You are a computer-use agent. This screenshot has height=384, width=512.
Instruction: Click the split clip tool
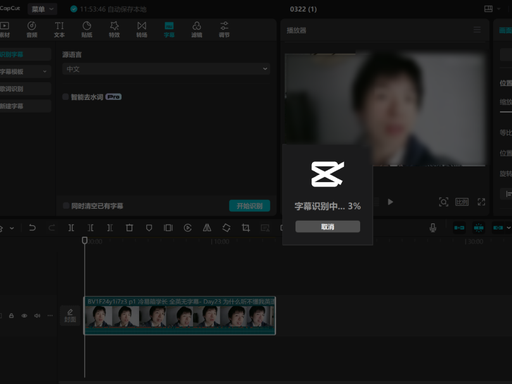pyautogui.click(x=71, y=228)
